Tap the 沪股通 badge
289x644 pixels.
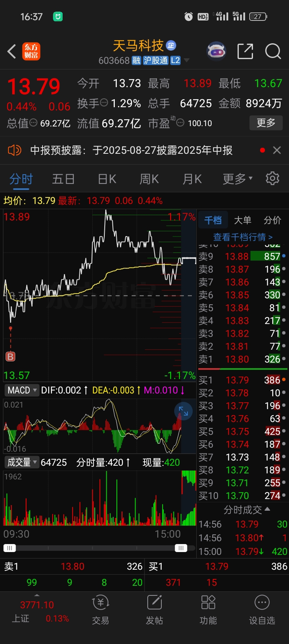click(156, 61)
